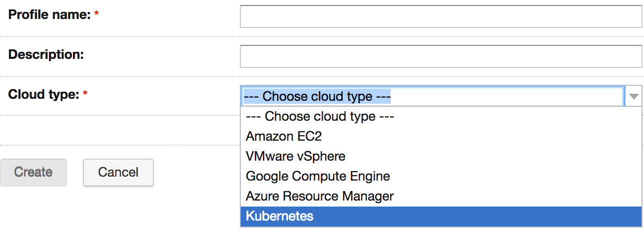
Task: Choose Amazon EC2 as cloud type
Action: [x=441, y=136]
